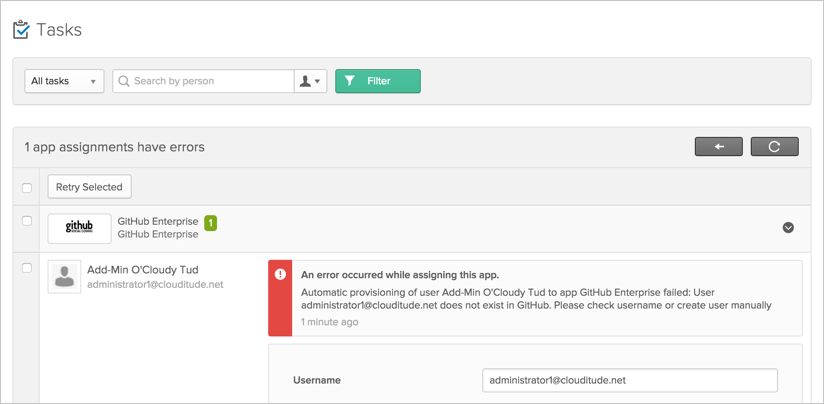Open the person-type dropdown next to search

click(x=310, y=81)
